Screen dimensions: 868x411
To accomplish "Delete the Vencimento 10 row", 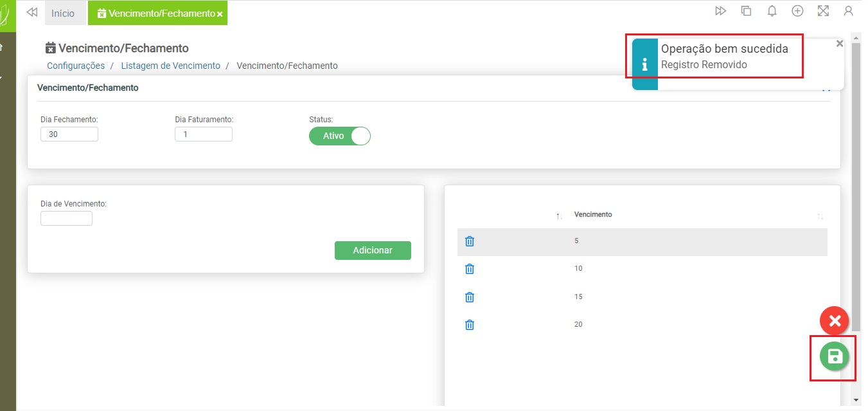I will [470, 269].
